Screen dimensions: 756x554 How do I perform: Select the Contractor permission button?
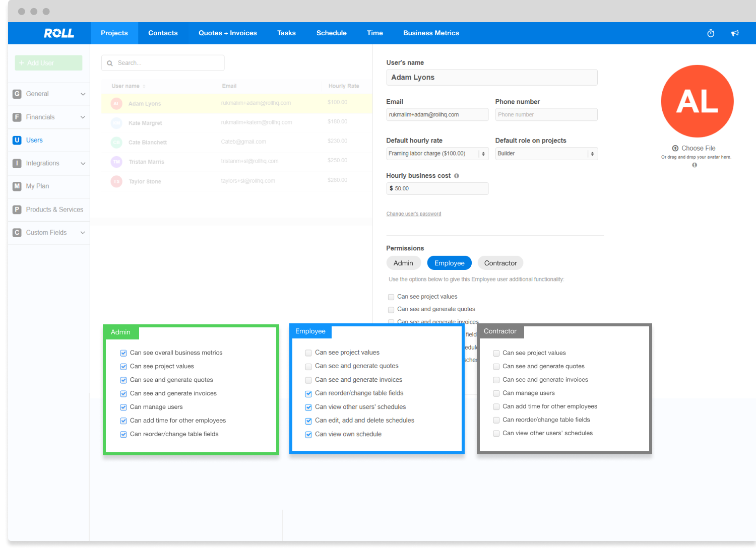pyautogui.click(x=500, y=263)
